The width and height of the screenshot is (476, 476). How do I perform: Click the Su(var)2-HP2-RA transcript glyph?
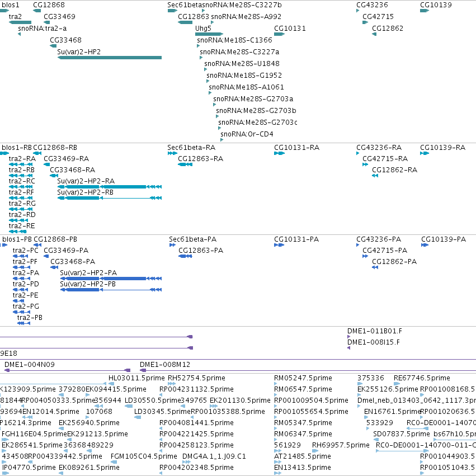110,187
